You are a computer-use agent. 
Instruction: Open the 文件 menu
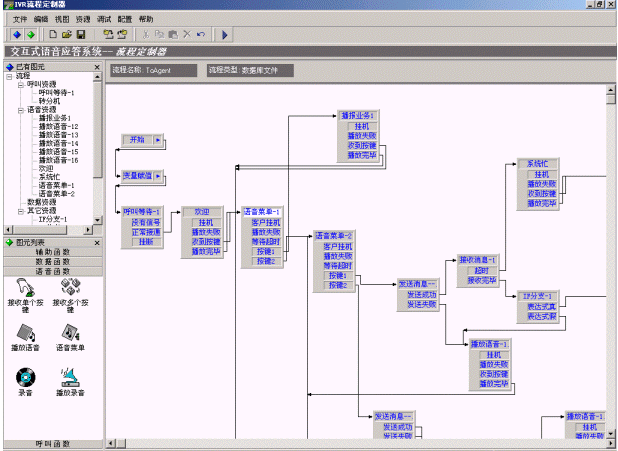20,19
